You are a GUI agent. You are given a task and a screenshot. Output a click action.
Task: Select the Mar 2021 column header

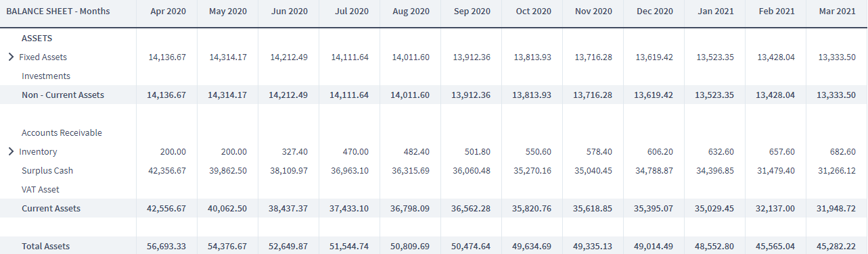click(837, 11)
